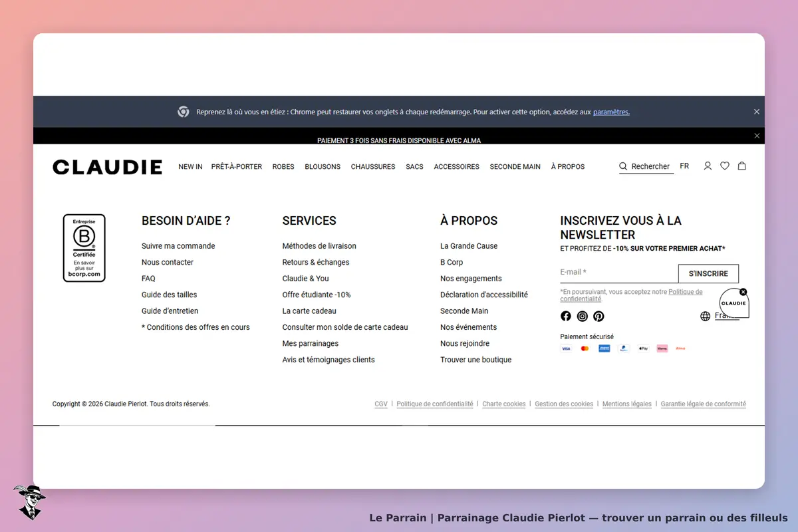This screenshot has height=532, width=798.
Task: Open Chrome paramètres link in banner
Action: click(x=611, y=112)
